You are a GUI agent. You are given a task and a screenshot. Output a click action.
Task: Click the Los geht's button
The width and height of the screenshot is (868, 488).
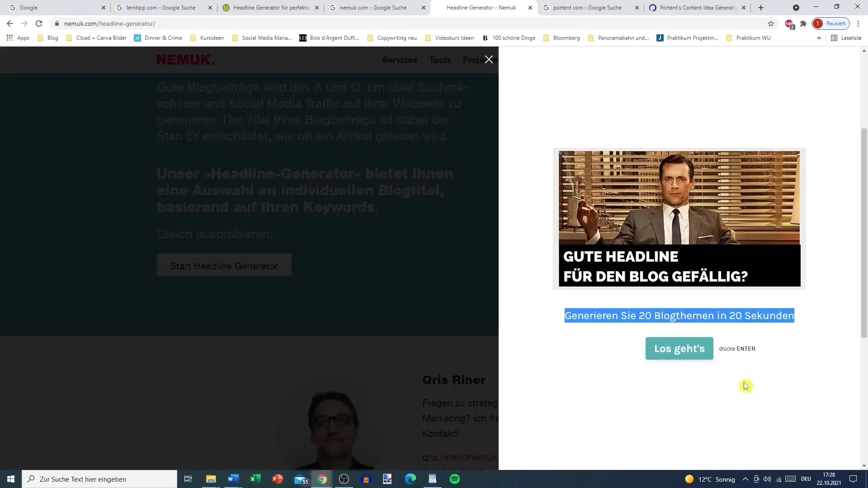click(679, 348)
